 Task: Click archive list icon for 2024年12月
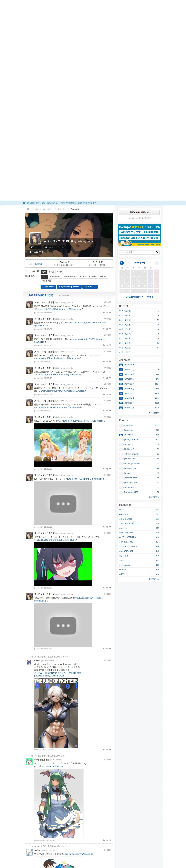click(121, 384)
